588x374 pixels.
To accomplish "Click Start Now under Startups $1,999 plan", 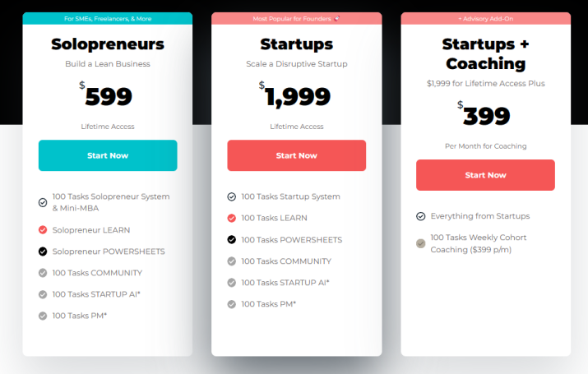I will point(297,155).
